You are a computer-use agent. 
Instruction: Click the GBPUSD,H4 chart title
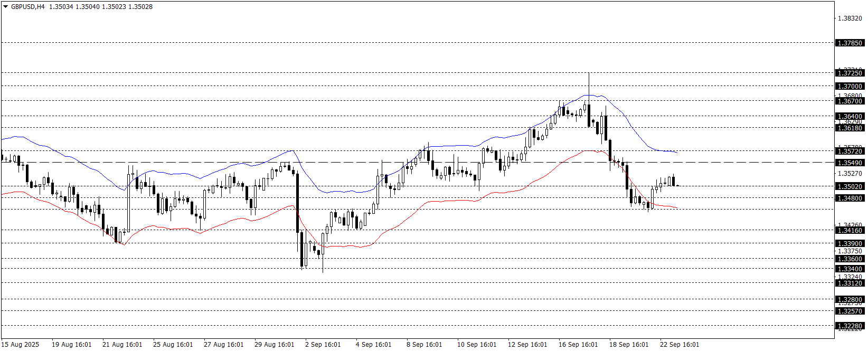[27, 7]
